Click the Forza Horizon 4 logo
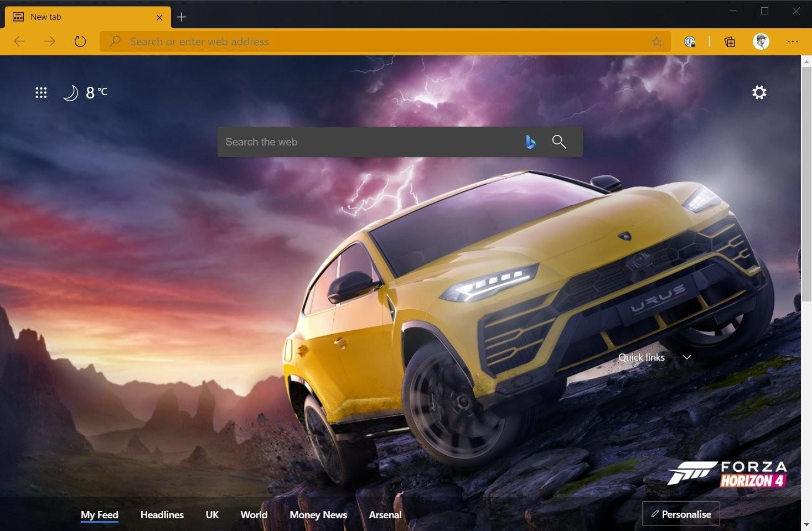 [x=727, y=474]
